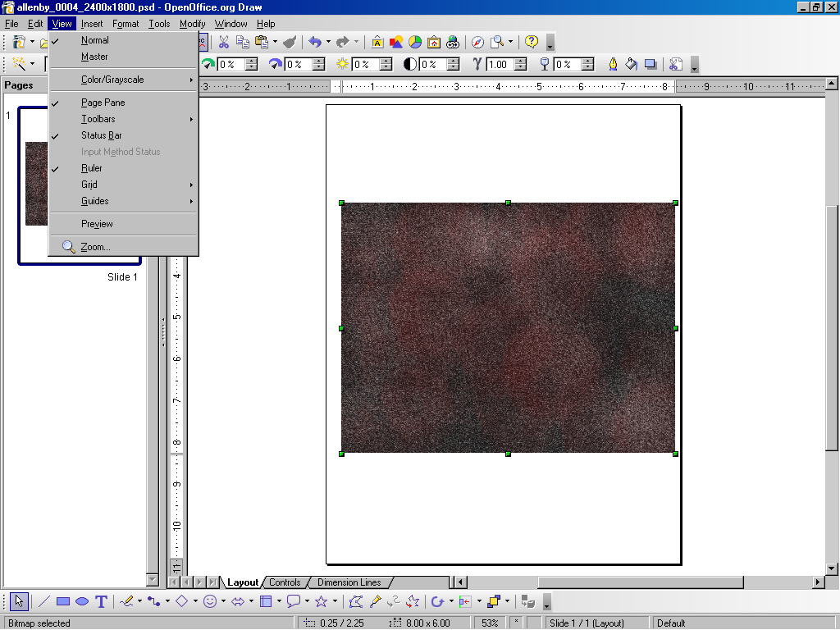The height and width of the screenshot is (630, 840).
Task: Click the Crop picture icon
Action: click(x=676, y=64)
